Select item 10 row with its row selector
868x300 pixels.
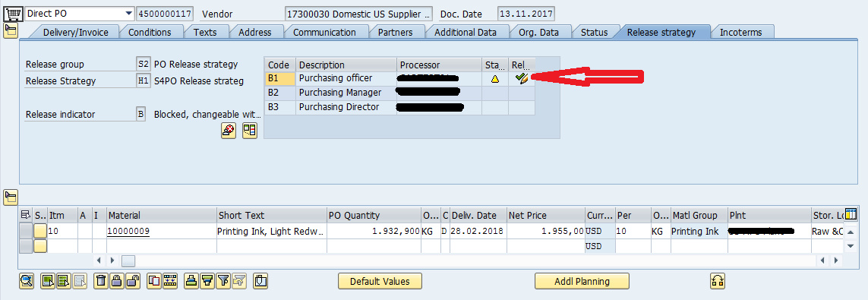coord(26,231)
